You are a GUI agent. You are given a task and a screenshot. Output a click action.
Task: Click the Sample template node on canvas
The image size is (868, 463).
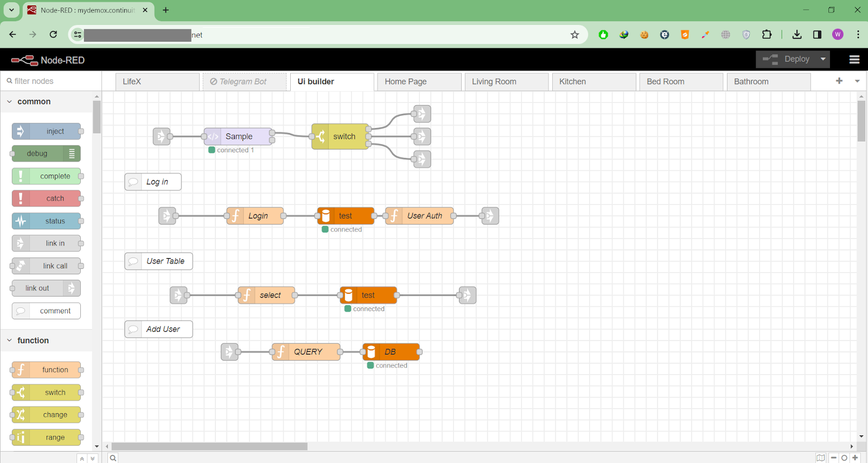[238, 137]
